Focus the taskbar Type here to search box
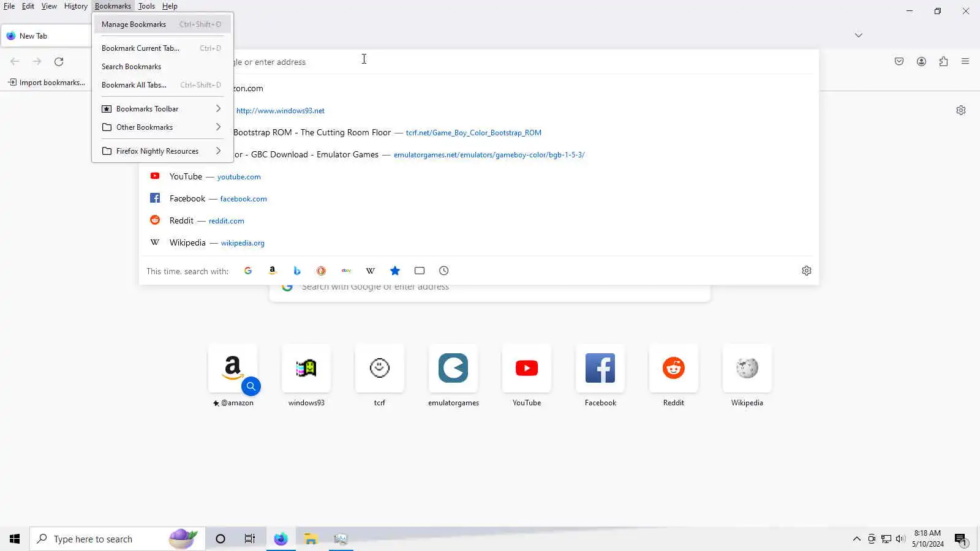Viewport: 980px width, 551px height. click(118, 539)
